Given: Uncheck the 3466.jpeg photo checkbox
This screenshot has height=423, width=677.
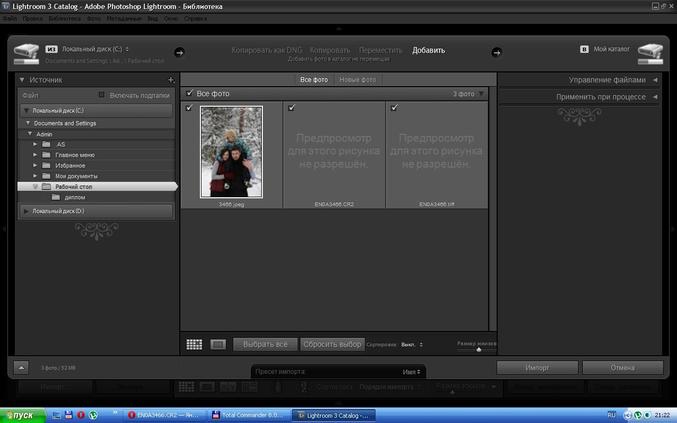Looking at the screenshot, I should click(x=190, y=107).
